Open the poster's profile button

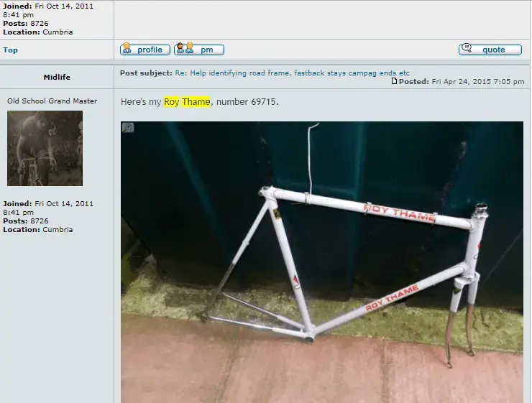click(x=145, y=50)
